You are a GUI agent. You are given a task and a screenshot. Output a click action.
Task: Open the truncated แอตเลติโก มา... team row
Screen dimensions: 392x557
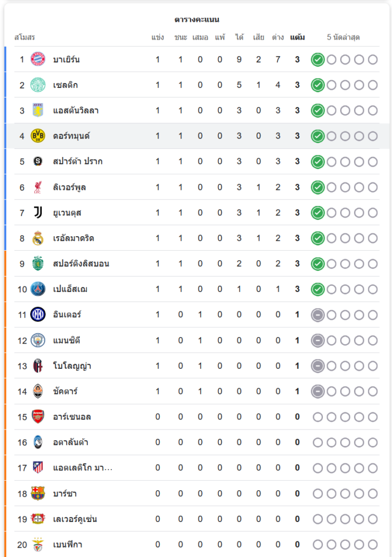click(82, 468)
